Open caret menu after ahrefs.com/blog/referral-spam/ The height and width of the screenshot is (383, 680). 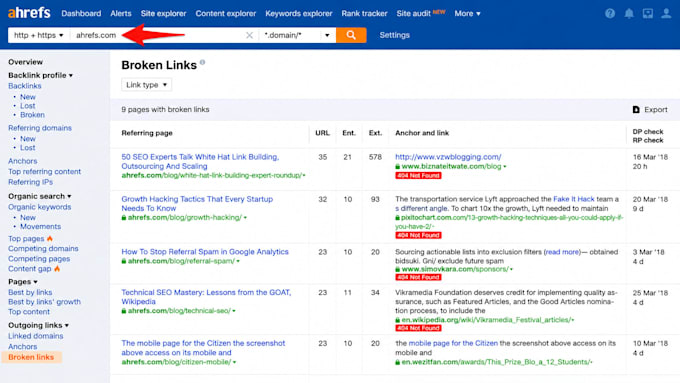click(x=238, y=261)
